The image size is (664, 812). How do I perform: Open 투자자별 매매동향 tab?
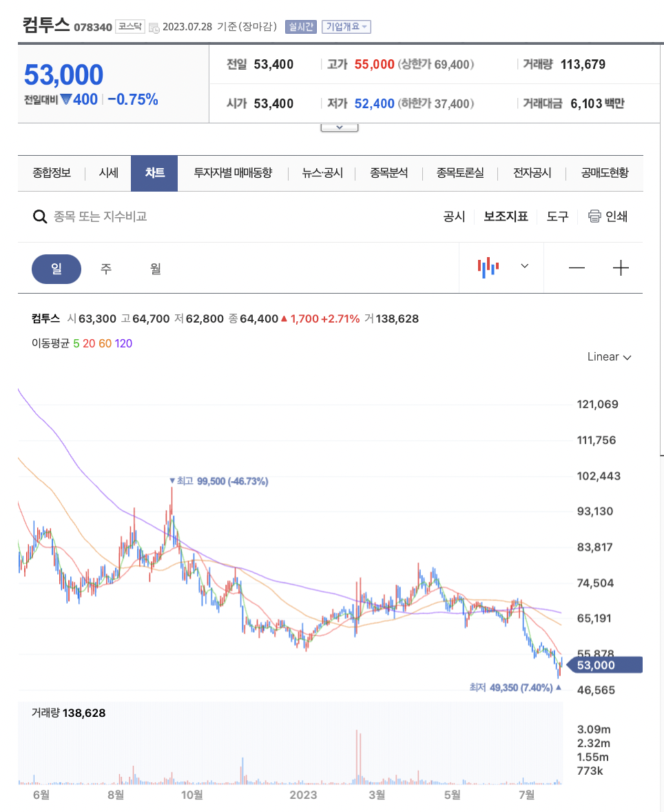pos(233,173)
